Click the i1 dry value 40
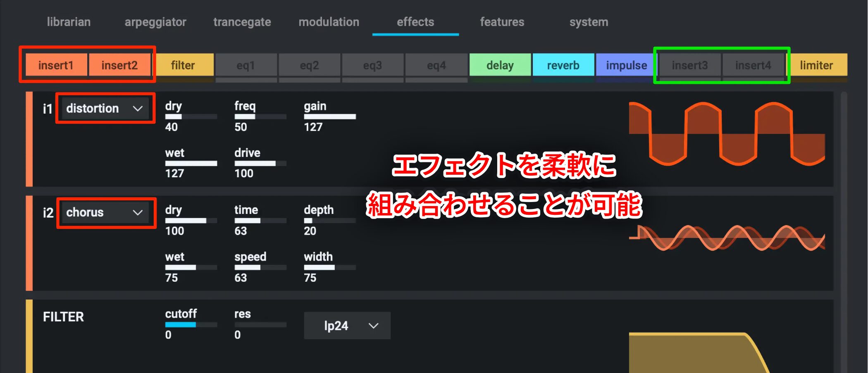The height and width of the screenshot is (373, 868). coord(171,127)
